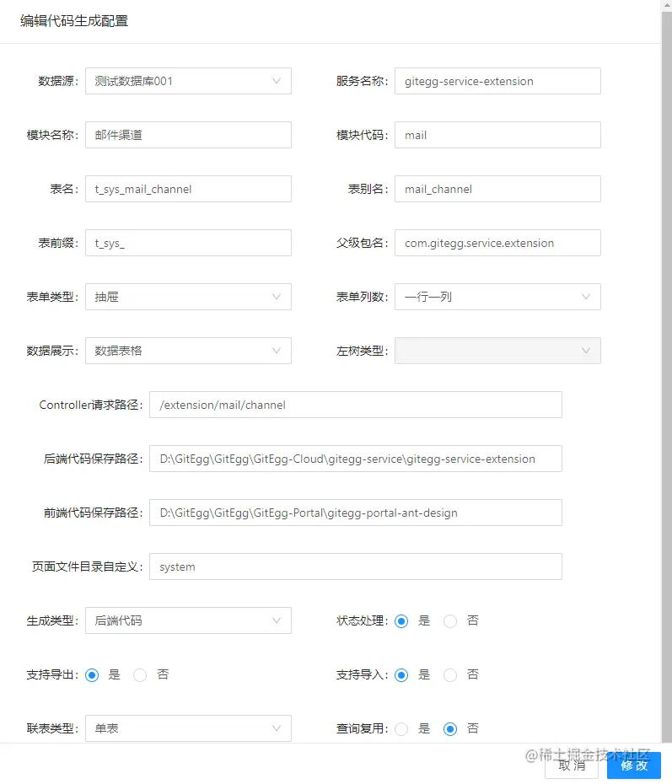Focus the 后端代码保存路径 field
This screenshot has height=784, width=672.
click(356, 459)
